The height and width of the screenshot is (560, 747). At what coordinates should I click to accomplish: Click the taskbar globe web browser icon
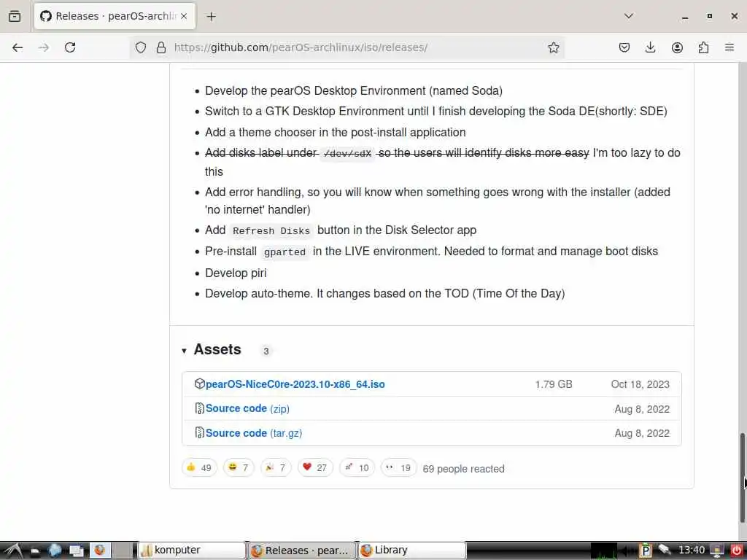55,551
